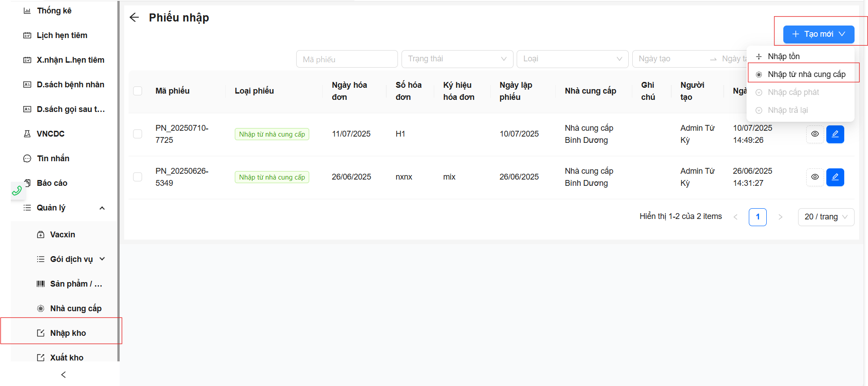Go to Xuất kho in sidebar
The width and height of the screenshot is (868, 386).
pos(66,357)
